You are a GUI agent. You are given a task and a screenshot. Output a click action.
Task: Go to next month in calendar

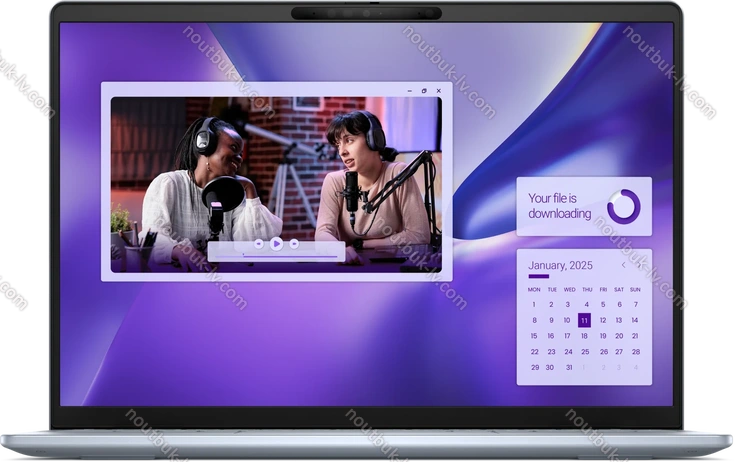tap(639, 266)
